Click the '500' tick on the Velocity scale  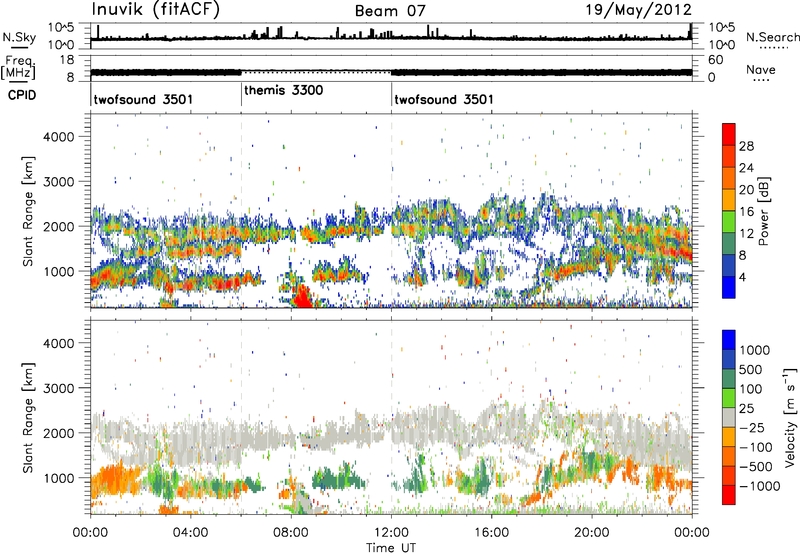point(751,370)
